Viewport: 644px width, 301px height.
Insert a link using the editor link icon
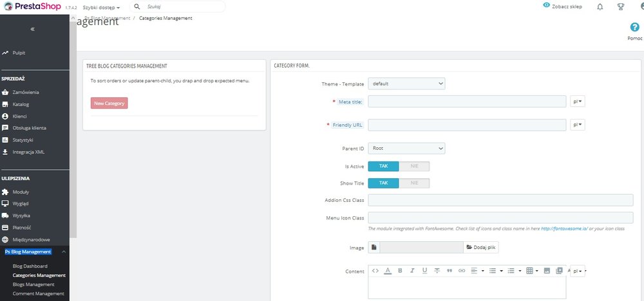pyautogui.click(x=462, y=271)
